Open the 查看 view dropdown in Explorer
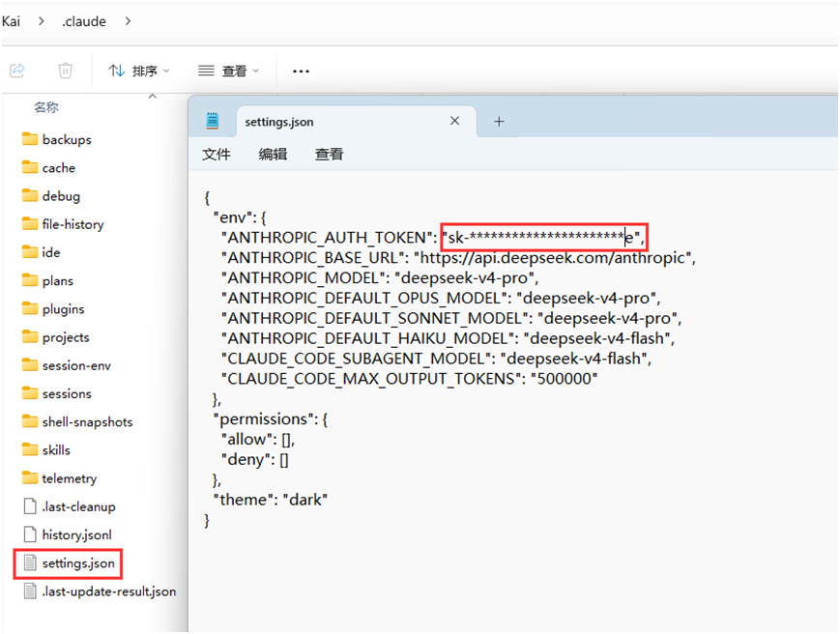Screen dimensions: 840x634 (229, 71)
